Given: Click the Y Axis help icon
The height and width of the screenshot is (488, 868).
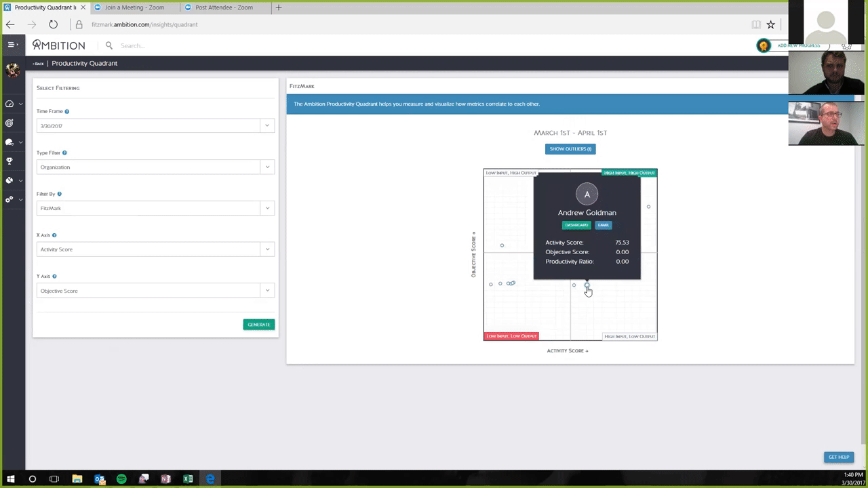Looking at the screenshot, I should (54, 277).
